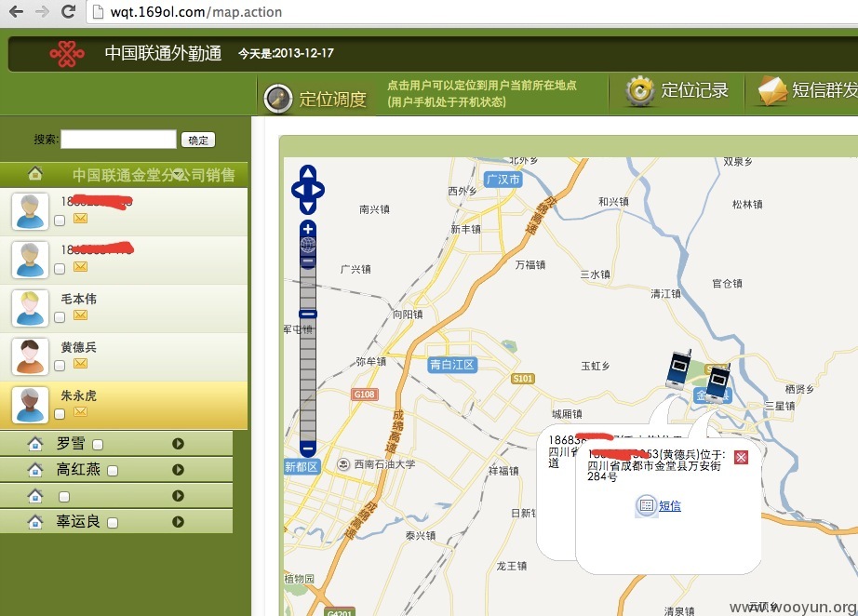Reload the page with the refresh icon
The width and height of the screenshot is (858, 616).
coord(68,11)
